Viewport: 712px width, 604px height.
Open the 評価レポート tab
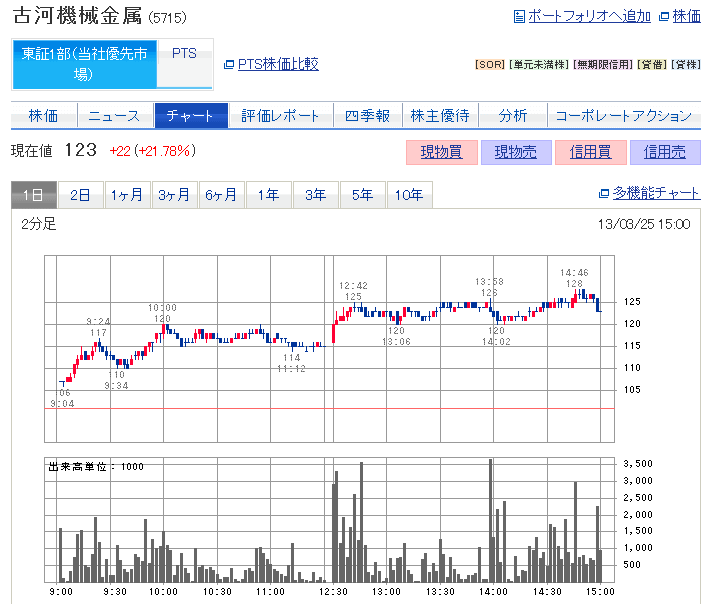pos(281,116)
